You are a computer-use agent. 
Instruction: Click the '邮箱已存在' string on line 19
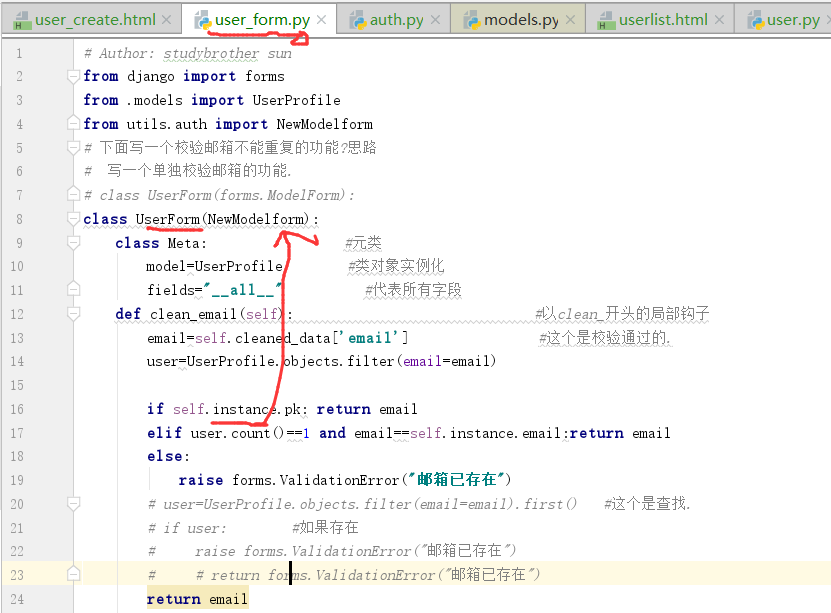coord(457,479)
